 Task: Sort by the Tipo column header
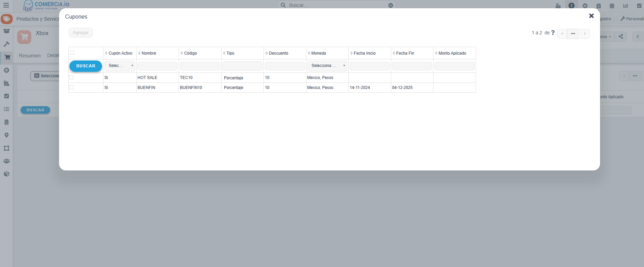[x=230, y=53]
